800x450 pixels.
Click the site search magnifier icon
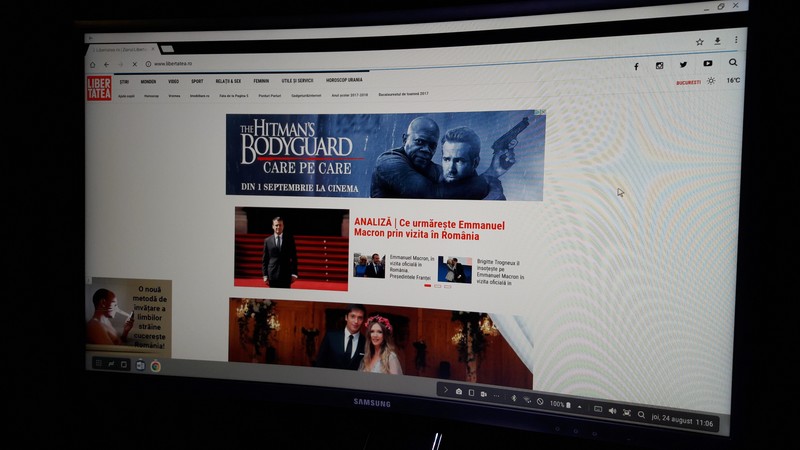coord(733,62)
